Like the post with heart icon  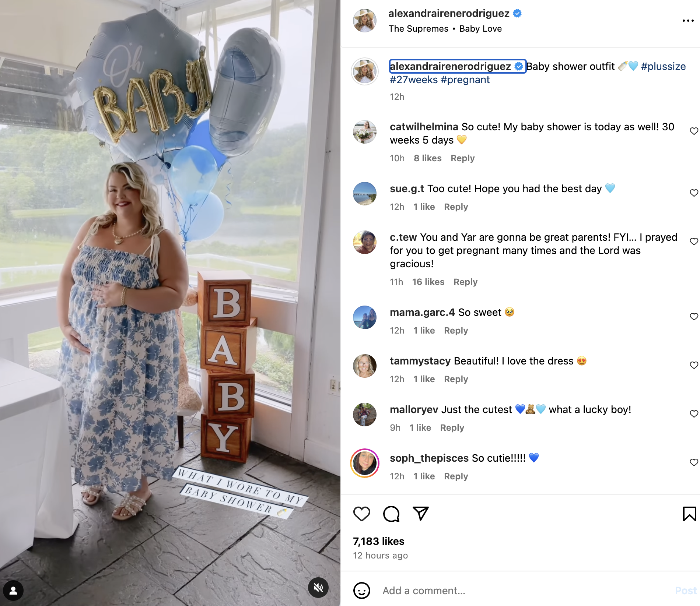pos(361,514)
